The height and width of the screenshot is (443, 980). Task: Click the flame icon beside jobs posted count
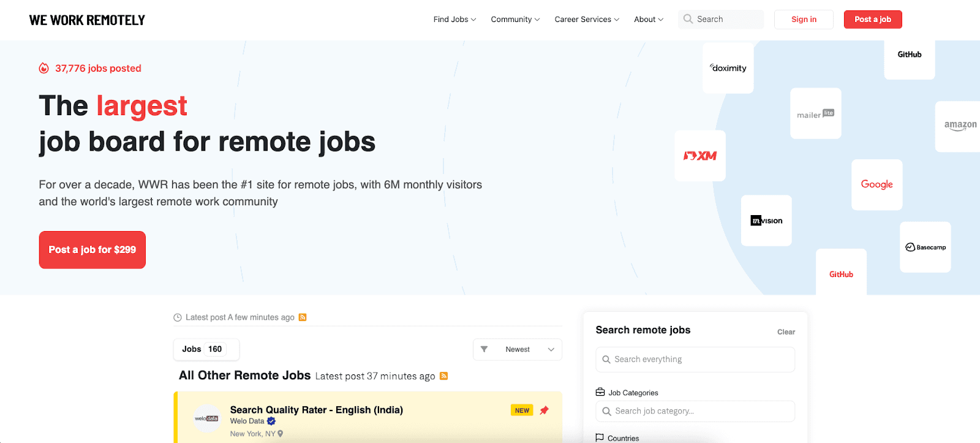[x=43, y=68]
